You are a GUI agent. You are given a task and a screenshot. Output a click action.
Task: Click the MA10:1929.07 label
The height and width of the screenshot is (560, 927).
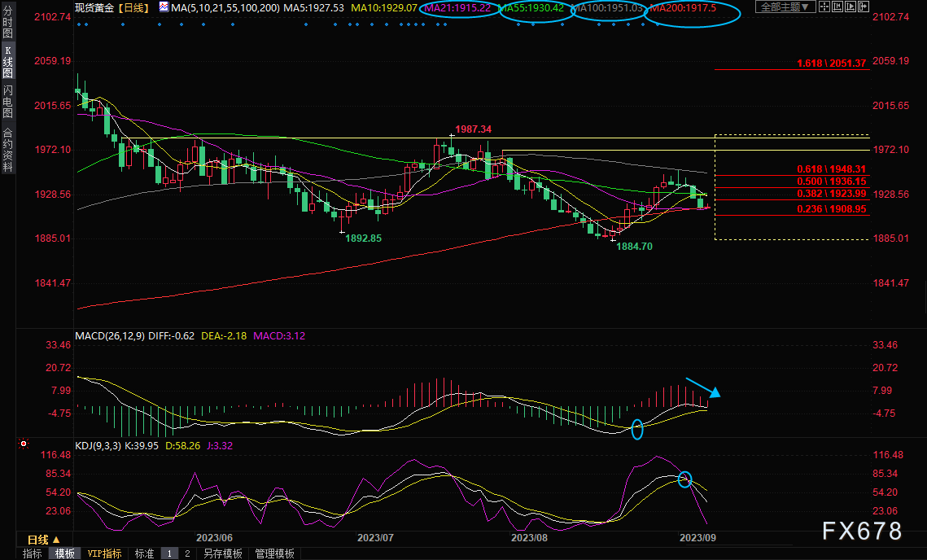[384, 7]
